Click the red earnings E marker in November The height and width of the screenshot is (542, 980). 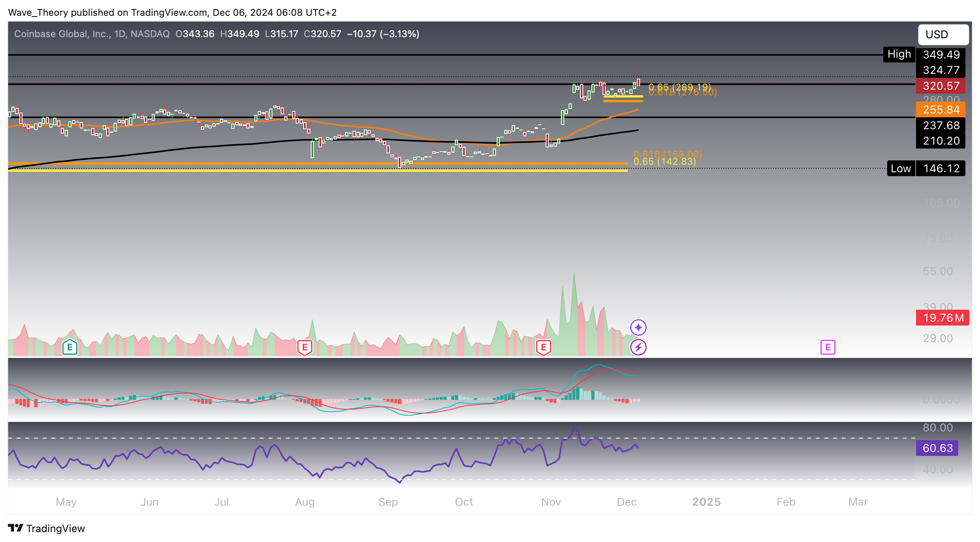point(544,348)
